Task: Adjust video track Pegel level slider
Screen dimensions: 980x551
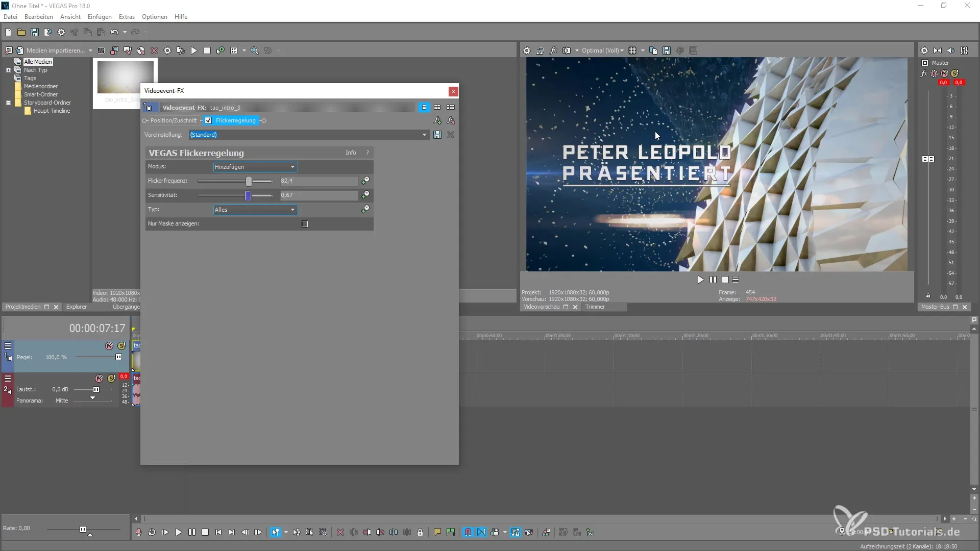Action: 118,357
